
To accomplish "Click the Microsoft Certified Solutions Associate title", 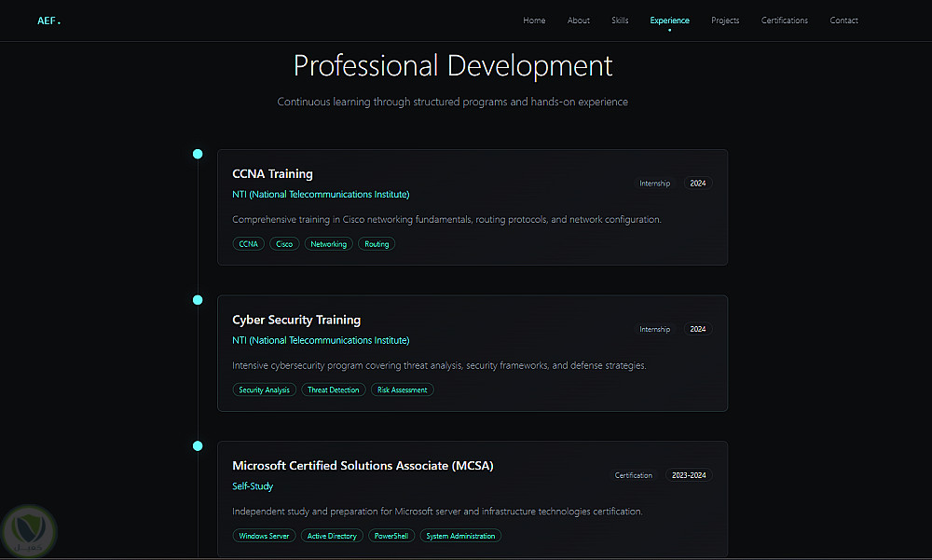I will coord(363,466).
